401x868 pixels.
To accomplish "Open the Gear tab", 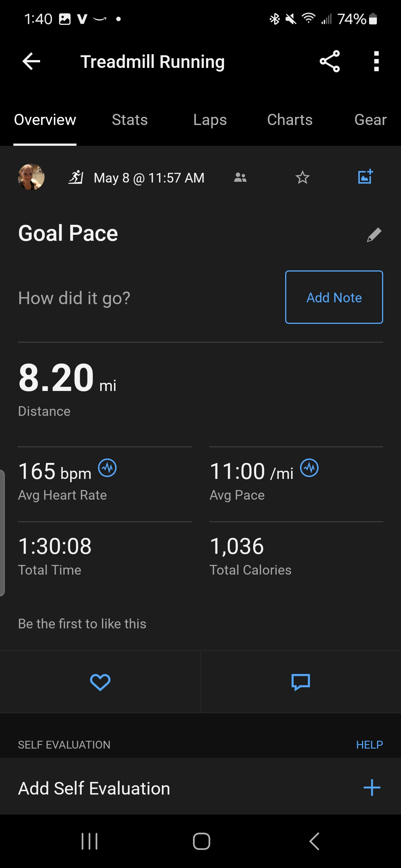I will 371,120.
